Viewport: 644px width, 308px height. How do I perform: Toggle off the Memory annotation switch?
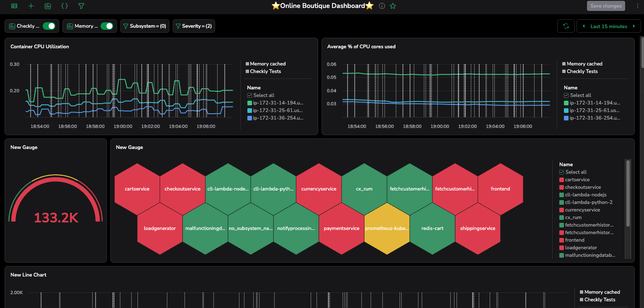pyautogui.click(x=107, y=26)
